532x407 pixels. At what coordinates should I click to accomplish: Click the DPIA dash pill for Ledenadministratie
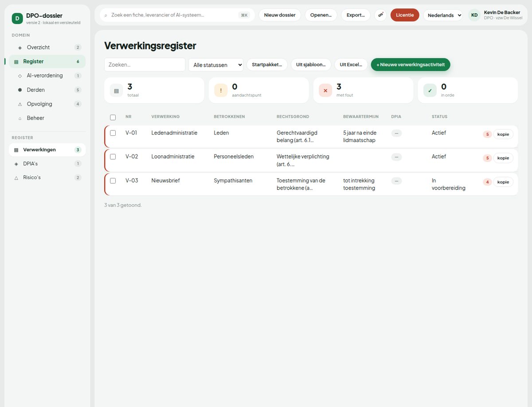[397, 133]
